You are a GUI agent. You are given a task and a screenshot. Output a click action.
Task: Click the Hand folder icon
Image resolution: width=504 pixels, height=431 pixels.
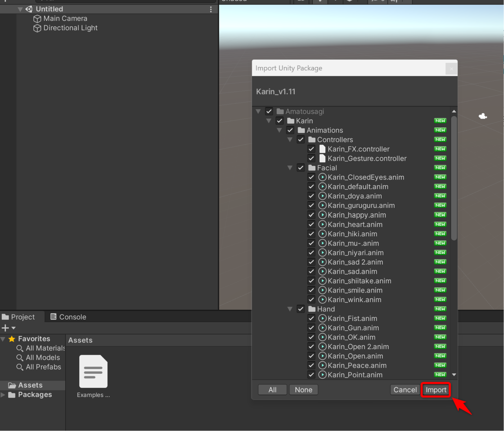click(312, 309)
